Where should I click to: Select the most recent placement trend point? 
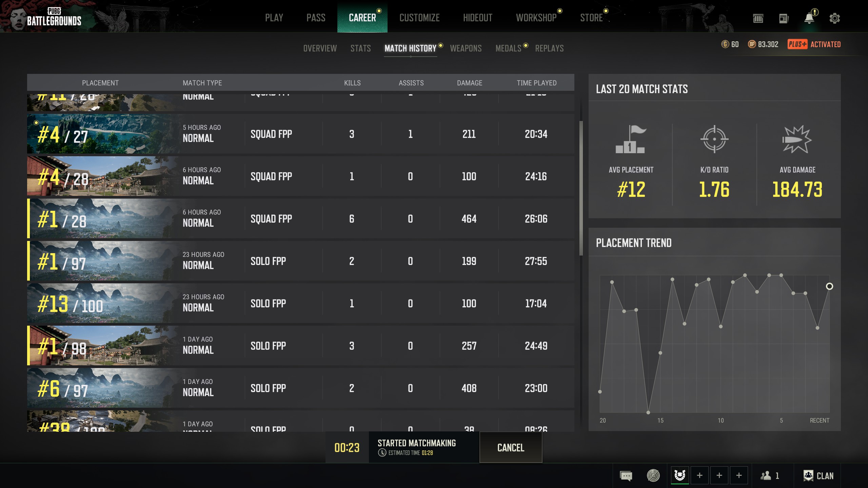(x=829, y=286)
